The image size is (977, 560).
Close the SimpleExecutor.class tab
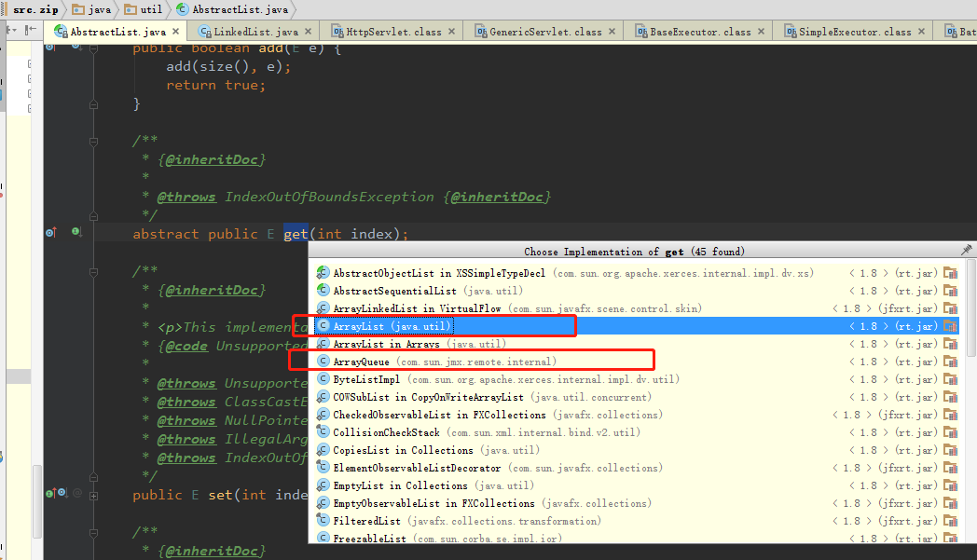(x=922, y=31)
